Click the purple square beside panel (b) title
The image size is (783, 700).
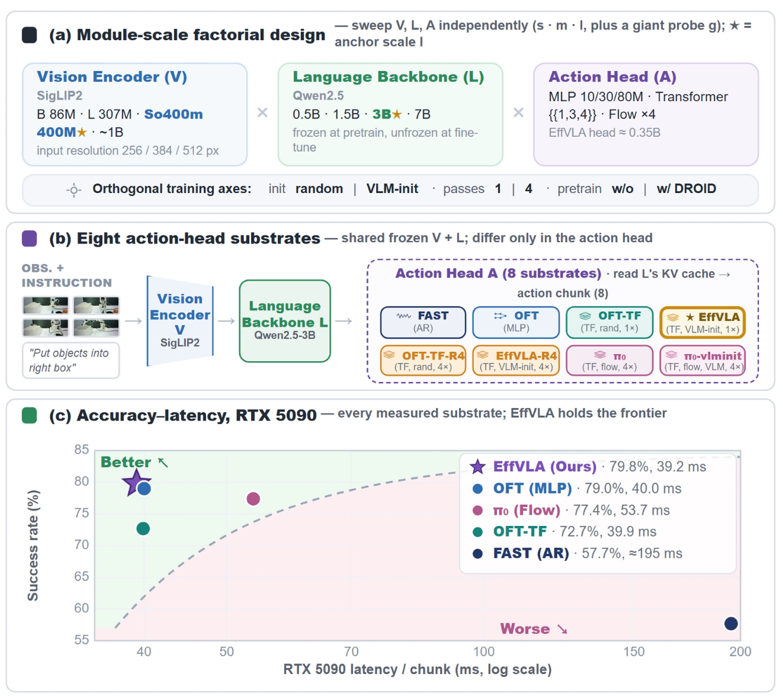click(29, 239)
